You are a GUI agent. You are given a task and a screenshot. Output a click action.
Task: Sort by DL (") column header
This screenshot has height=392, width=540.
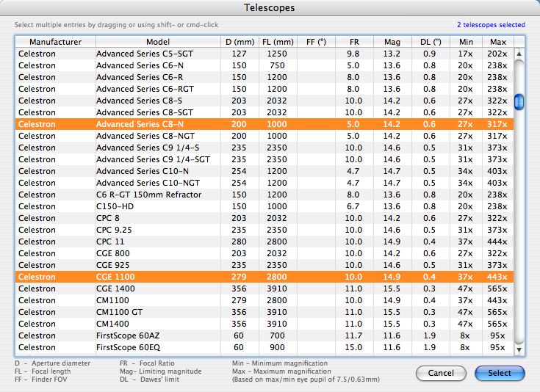pyautogui.click(x=431, y=42)
